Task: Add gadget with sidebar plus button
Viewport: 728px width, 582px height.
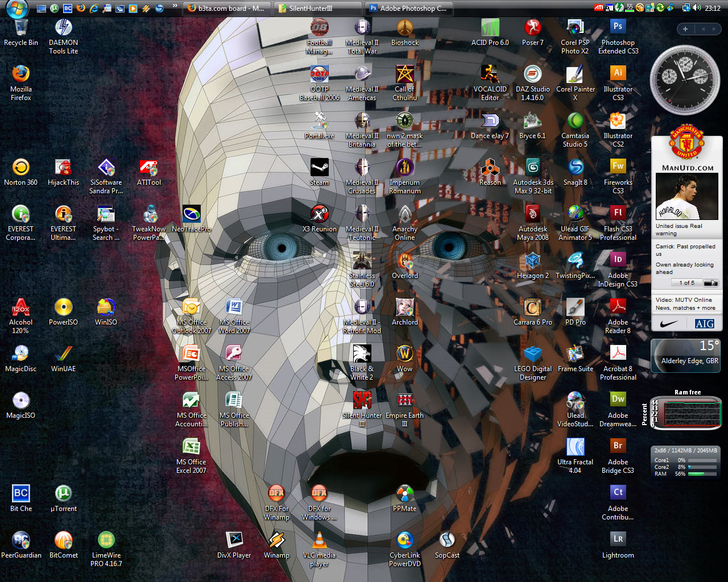Action: tap(685, 29)
